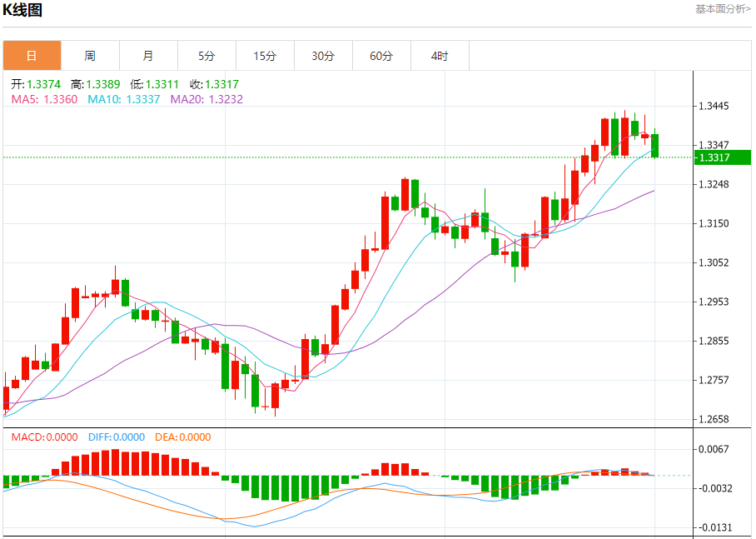Image resolution: width=756 pixels, height=539 pixels.
Task: Click the MACD: 0.0000 label
Action: (45, 437)
